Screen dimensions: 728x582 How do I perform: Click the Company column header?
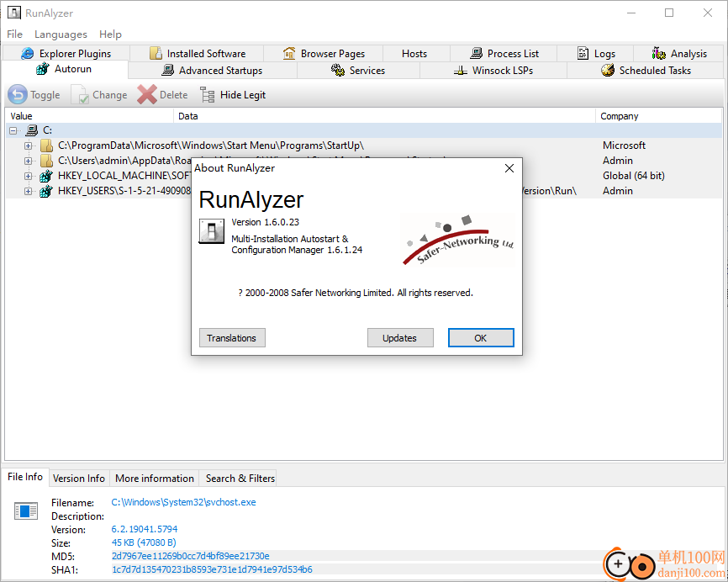coord(658,116)
